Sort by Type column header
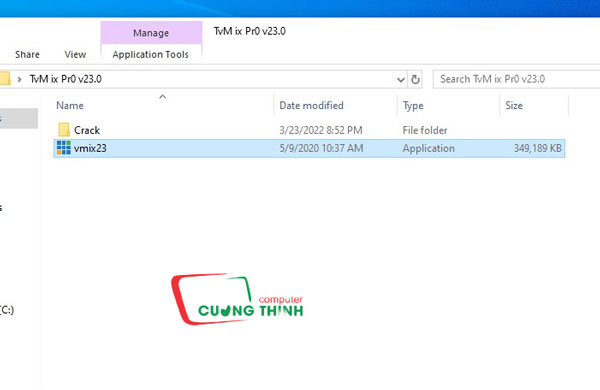The height and width of the screenshot is (390, 600). pos(413,105)
